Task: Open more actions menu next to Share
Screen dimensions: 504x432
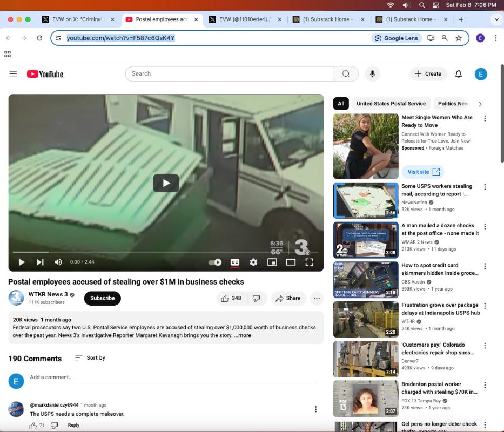Action: coord(317,298)
